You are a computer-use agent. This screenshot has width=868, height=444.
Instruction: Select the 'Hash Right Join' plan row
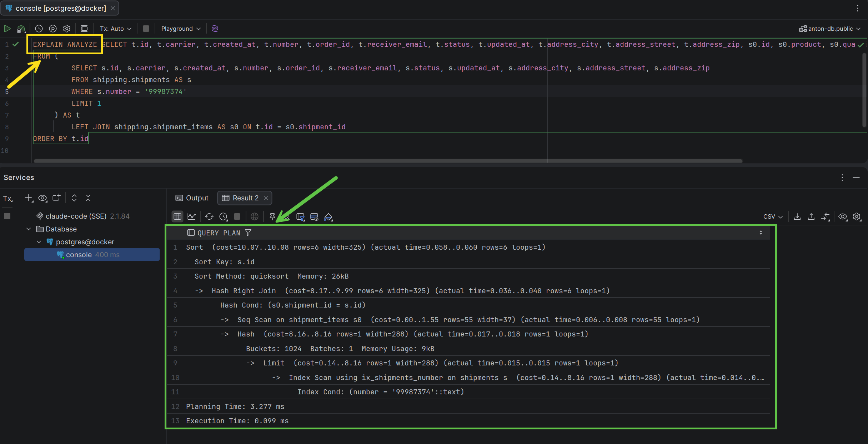click(x=477, y=291)
